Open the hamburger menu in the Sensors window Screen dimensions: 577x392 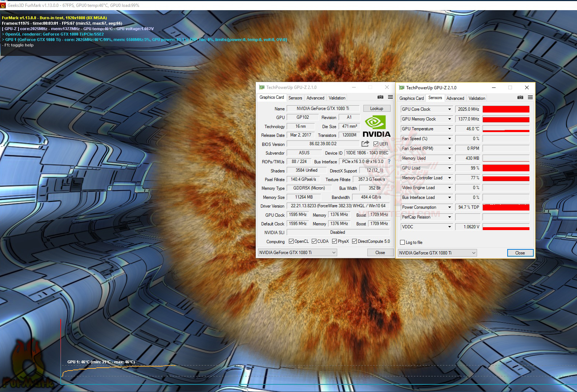530,98
